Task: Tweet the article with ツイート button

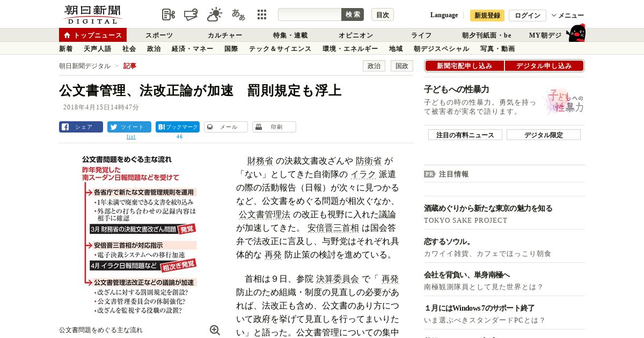Action: [x=129, y=127]
